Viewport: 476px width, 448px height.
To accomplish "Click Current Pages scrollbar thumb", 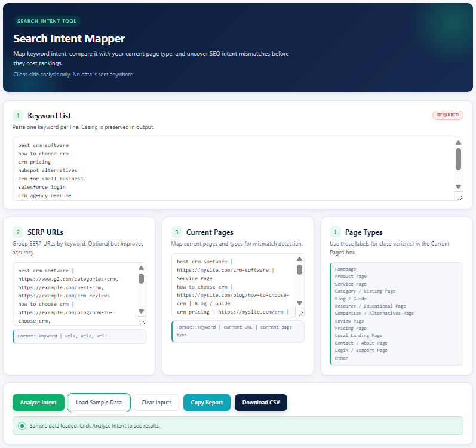I will coord(300,269).
